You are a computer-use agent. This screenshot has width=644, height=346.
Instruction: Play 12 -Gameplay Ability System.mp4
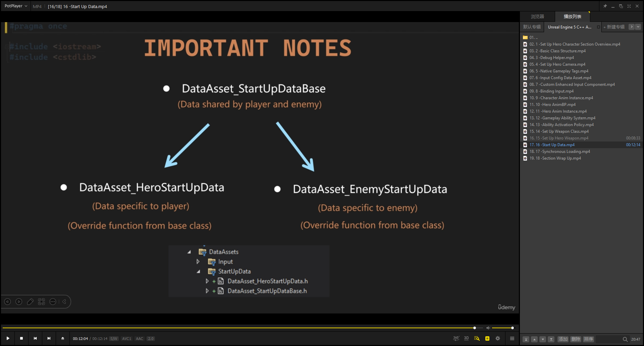coord(582,118)
